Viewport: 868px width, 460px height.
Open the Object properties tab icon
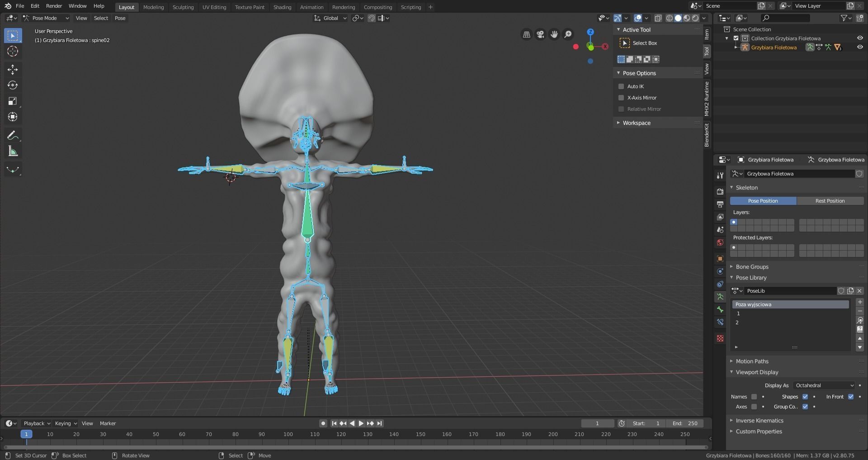tap(720, 259)
